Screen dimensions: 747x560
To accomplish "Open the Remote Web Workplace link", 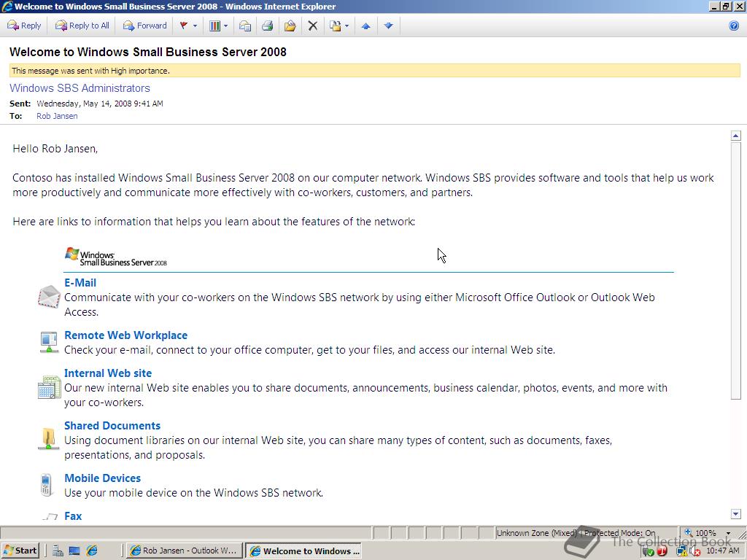I will click(125, 335).
